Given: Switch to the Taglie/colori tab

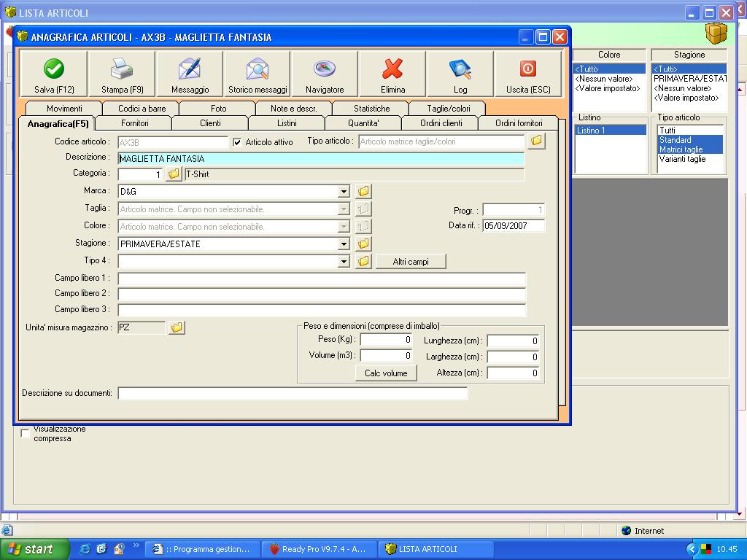Looking at the screenshot, I should pyautogui.click(x=449, y=109).
